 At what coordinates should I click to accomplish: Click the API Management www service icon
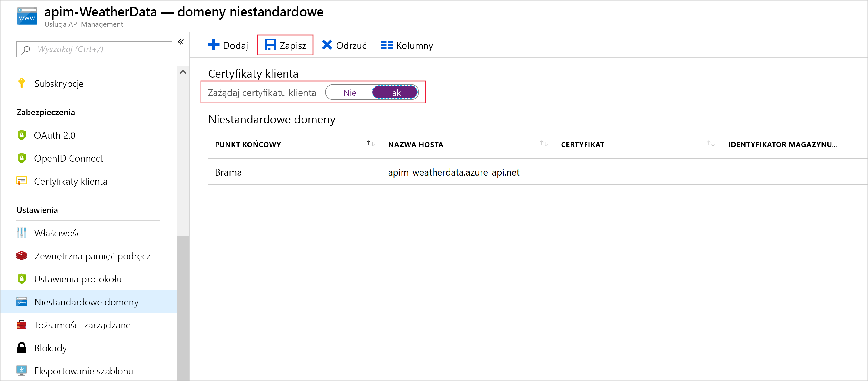27,16
